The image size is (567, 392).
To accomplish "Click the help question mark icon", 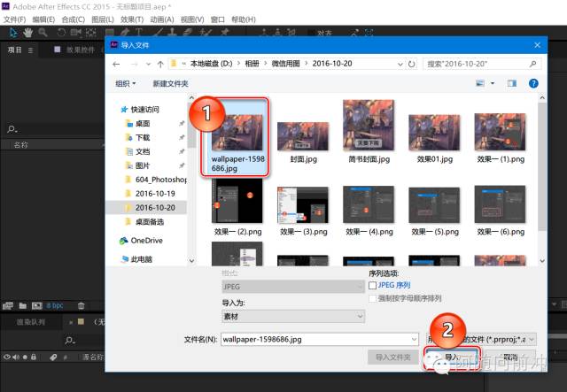I will pos(533,83).
